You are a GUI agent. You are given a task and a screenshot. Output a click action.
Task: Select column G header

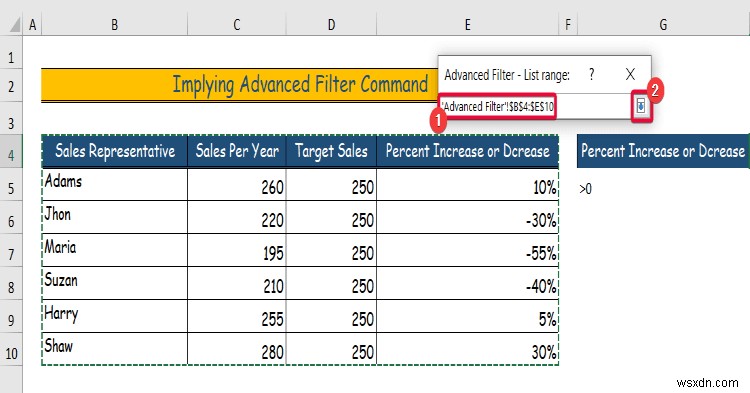pyautogui.click(x=663, y=25)
